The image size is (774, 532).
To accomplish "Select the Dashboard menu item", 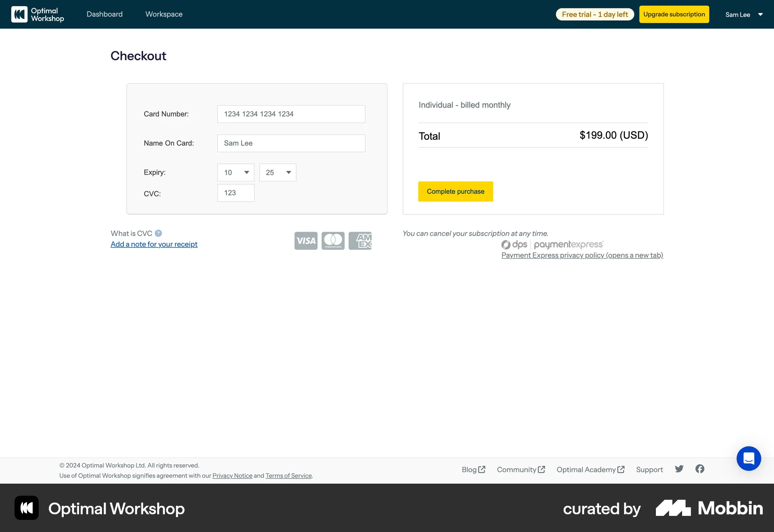I will tap(104, 14).
